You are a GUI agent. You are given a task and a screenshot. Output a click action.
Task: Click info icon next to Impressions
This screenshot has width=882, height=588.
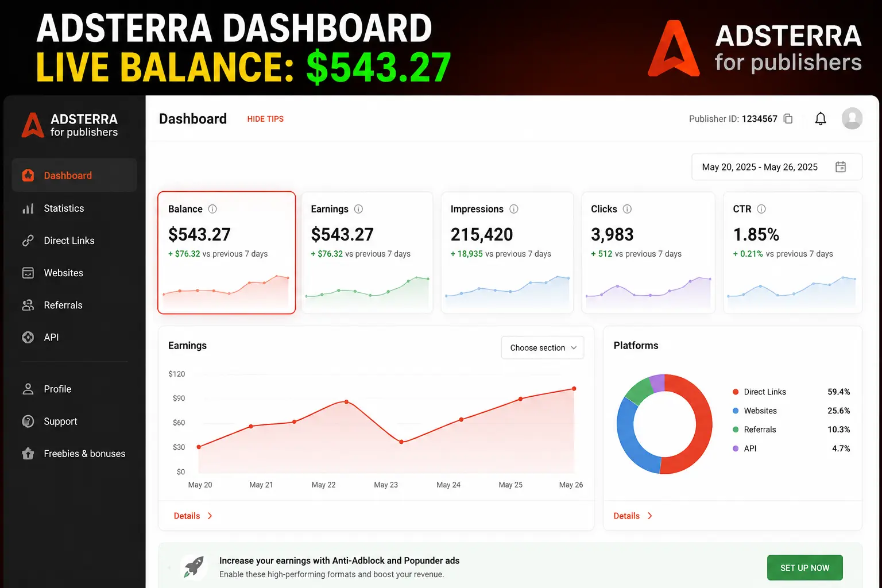tap(514, 209)
